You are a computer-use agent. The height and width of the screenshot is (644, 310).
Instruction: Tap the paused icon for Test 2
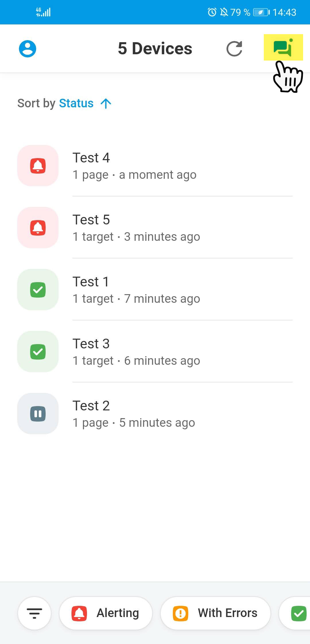click(38, 414)
